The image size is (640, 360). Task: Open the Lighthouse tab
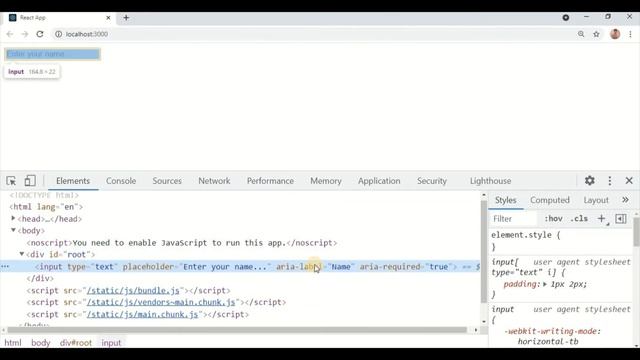tap(490, 181)
